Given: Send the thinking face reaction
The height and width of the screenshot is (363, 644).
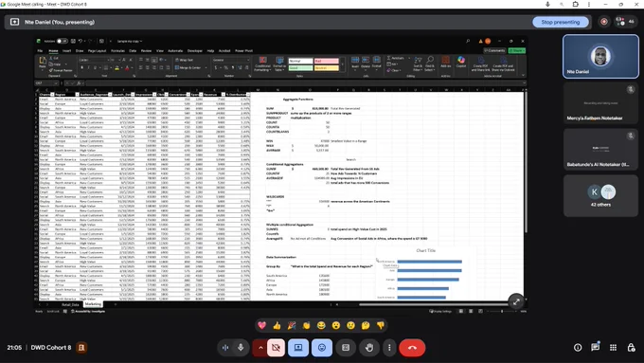Looking at the screenshot, I should pyautogui.click(x=366, y=326).
